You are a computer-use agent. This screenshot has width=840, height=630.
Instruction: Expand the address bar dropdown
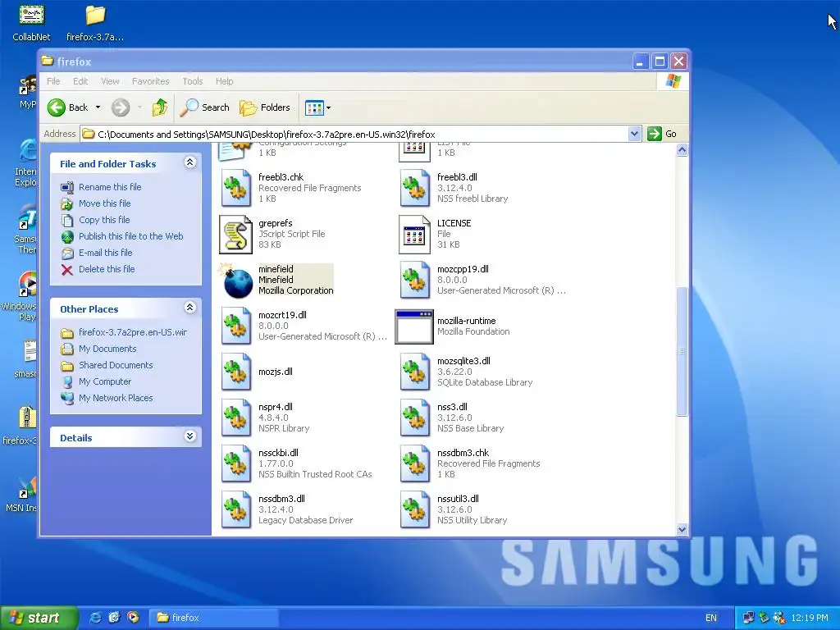tap(634, 134)
